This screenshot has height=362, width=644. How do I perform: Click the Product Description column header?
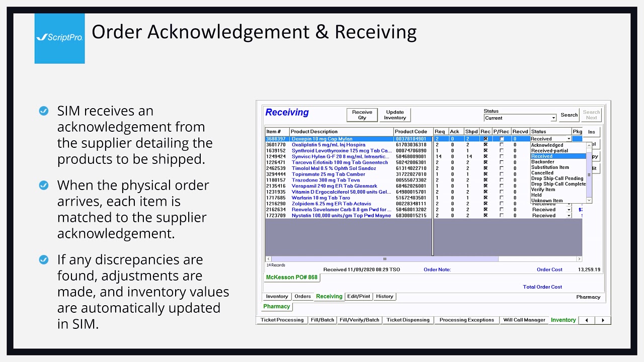pyautogui.click(x=342, y=132)
